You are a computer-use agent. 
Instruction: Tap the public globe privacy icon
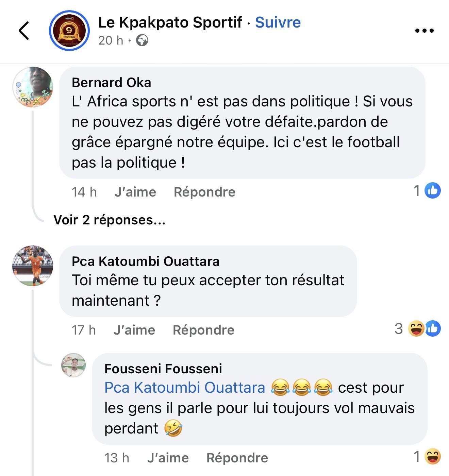pyautogui.click(x=142, y=40)
